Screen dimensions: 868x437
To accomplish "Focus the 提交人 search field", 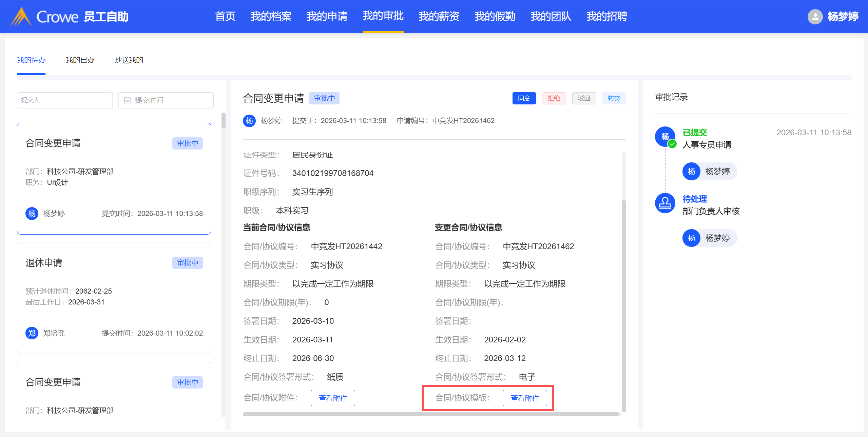I will click(65, 100).
